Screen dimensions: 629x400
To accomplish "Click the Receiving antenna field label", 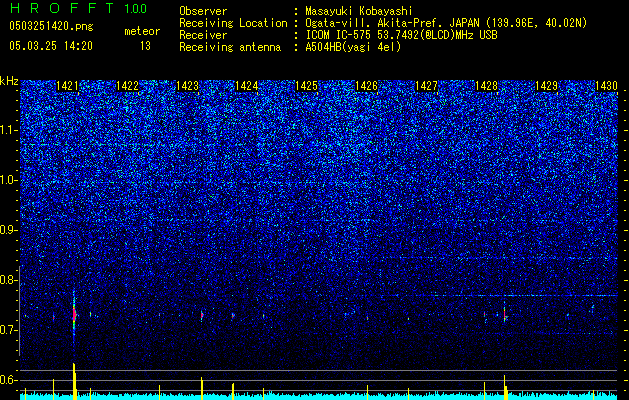I will [230, 47].
